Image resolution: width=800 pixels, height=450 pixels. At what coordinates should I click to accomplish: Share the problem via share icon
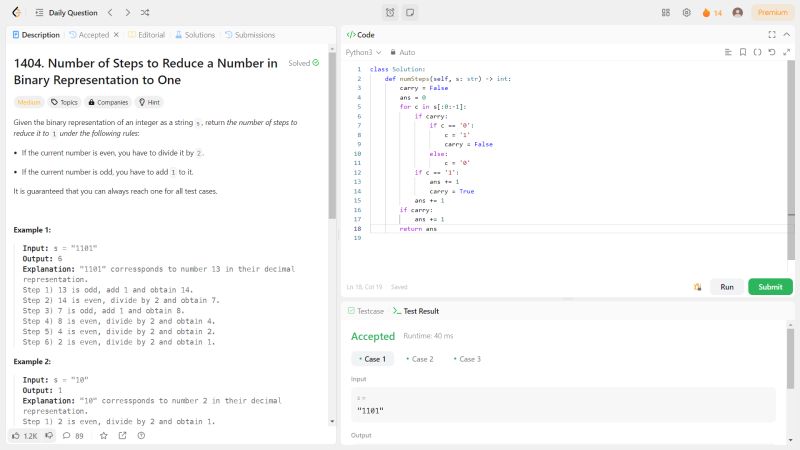(122, 435)
